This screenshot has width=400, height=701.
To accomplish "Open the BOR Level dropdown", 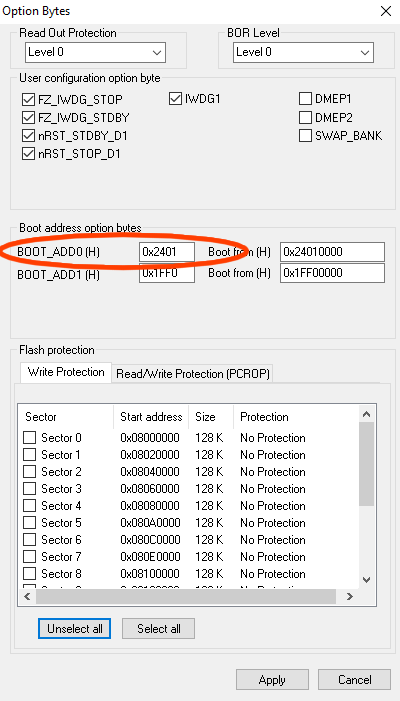I will coord(303,52).
